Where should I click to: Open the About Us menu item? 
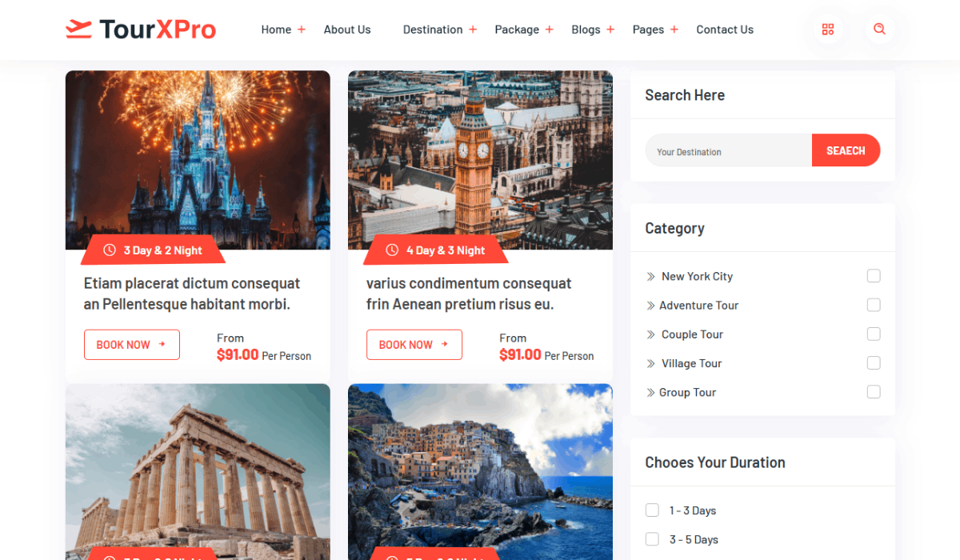coord(347,30)
